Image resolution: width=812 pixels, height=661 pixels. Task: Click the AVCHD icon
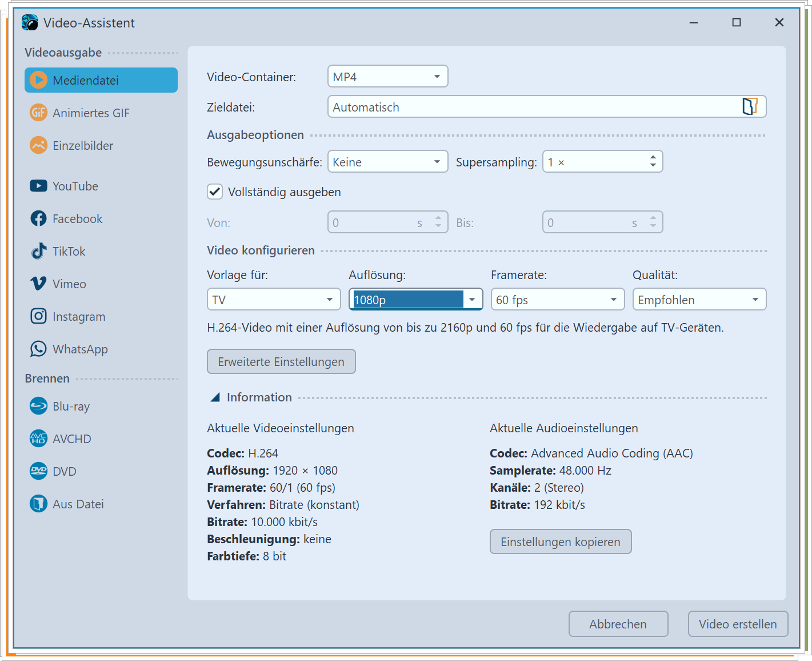[38, 439]
